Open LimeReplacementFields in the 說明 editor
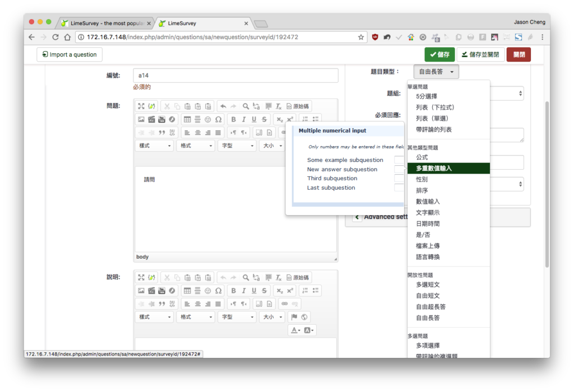The image size is (574, 392). click(x=151, y=278)
